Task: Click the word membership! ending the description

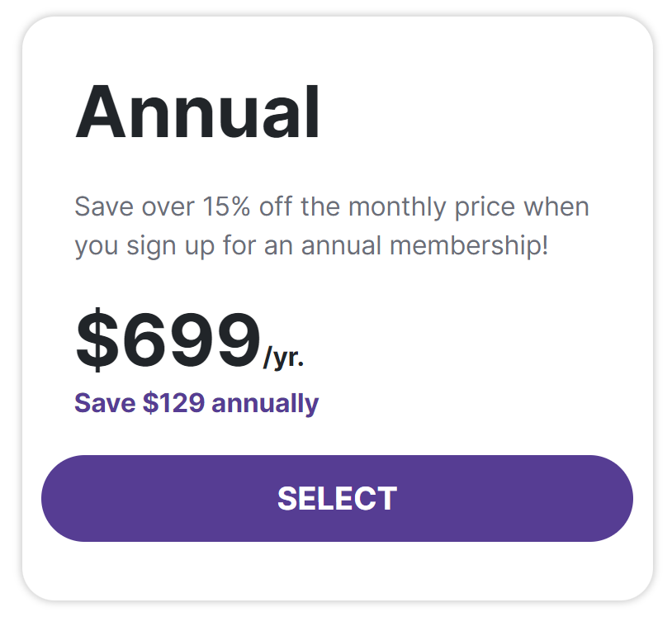Action: point(469,246)
